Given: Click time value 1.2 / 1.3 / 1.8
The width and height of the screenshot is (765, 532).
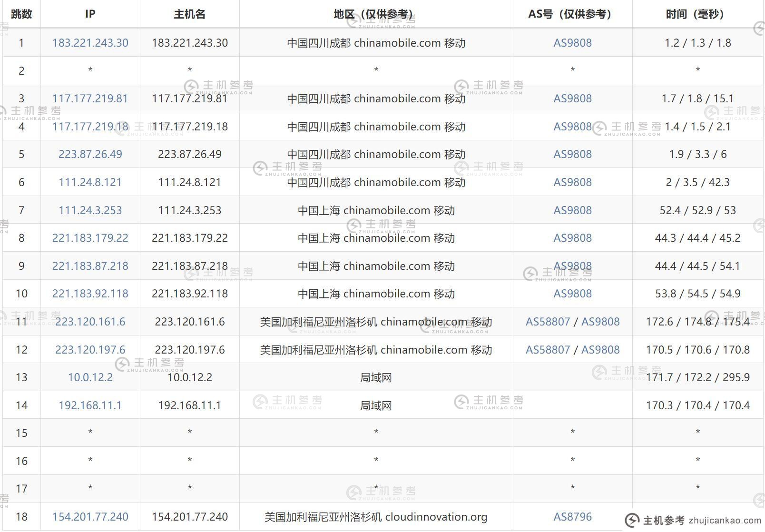Looking at the screenshot, I should pyautogui.click(x=697, y=43).
